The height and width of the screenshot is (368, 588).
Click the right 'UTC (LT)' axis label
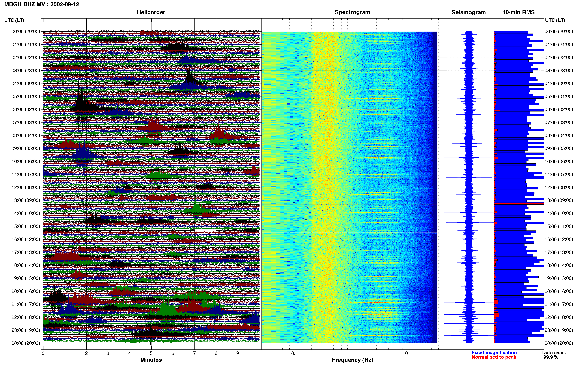click(555, 20)
